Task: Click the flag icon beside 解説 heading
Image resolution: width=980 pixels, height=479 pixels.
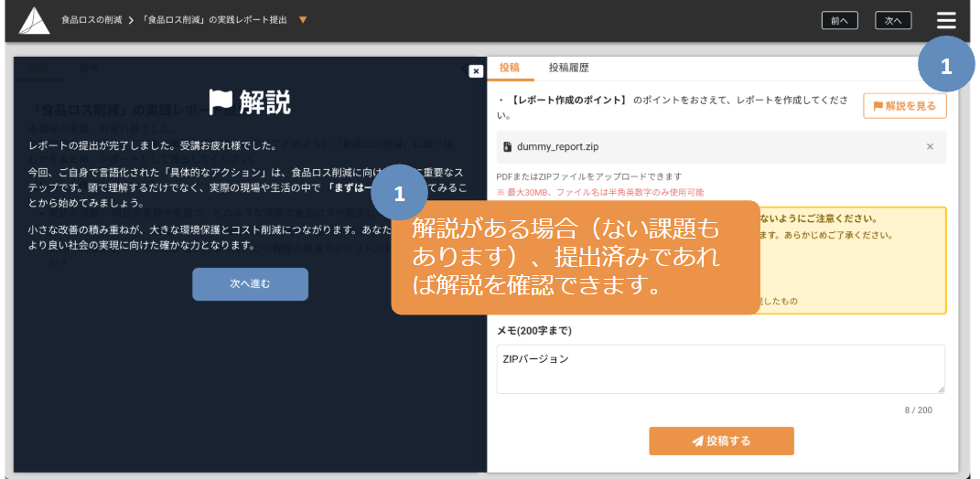Action: [221, 101]
